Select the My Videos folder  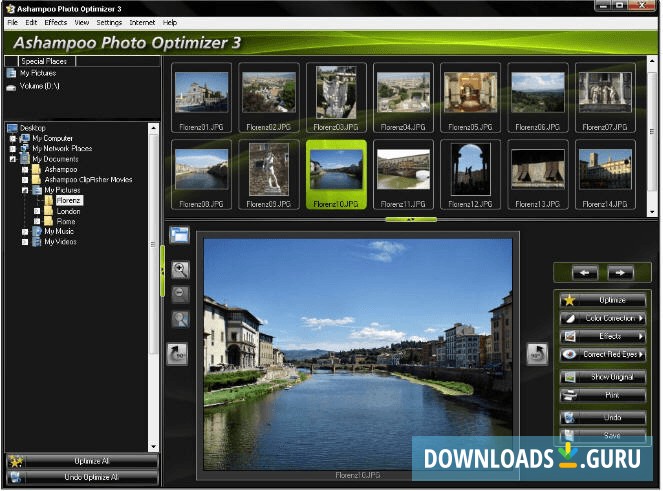click(x=60, y=241)
